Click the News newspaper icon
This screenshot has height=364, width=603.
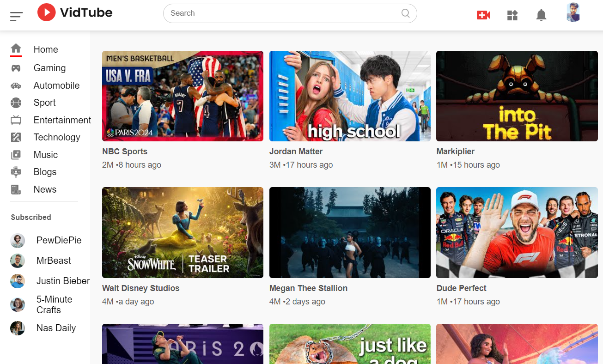16,189
